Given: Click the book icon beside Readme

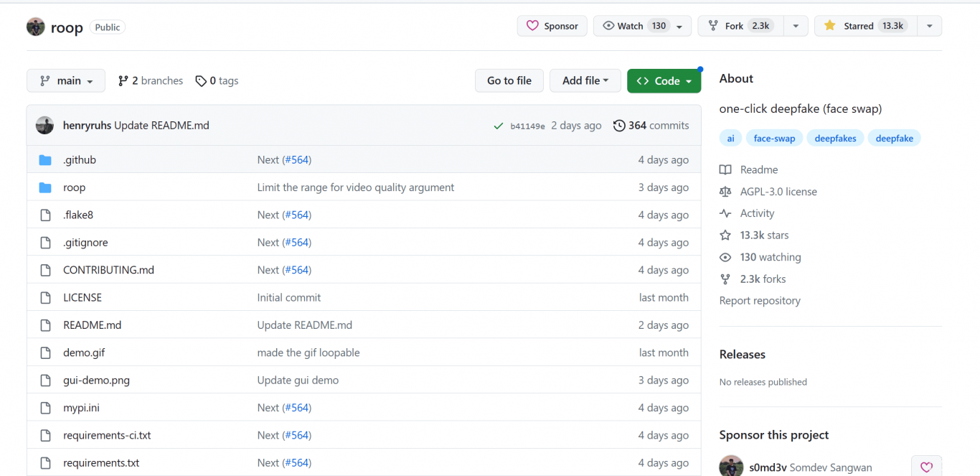Looking at the screenshot, I should (x=725, y=170).
